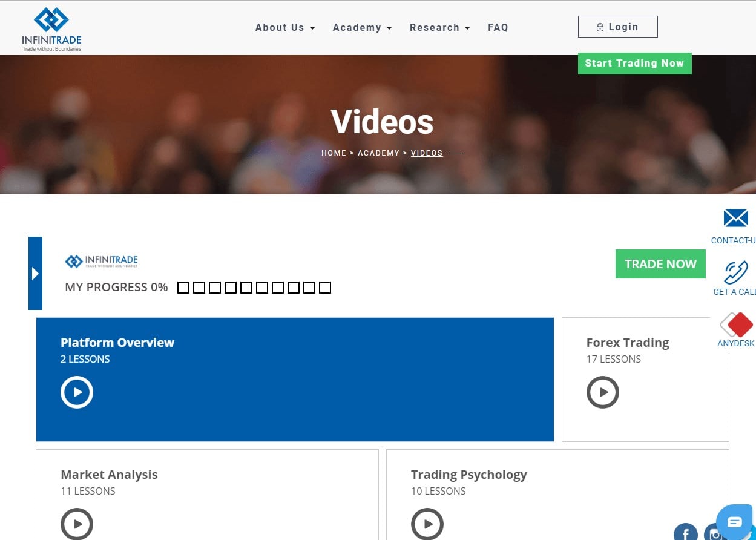Click Start Trading Now
The image size is (756, 540).
tap(634, 63)
